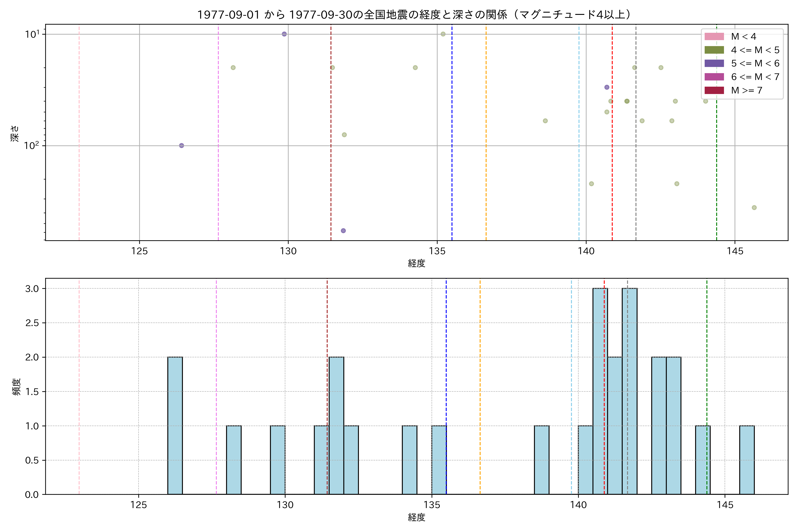Click the rightmost histogram bar near 145.5
Image resolution: width=798 pixels, height=532 pixels.
[x=747, y=460]
